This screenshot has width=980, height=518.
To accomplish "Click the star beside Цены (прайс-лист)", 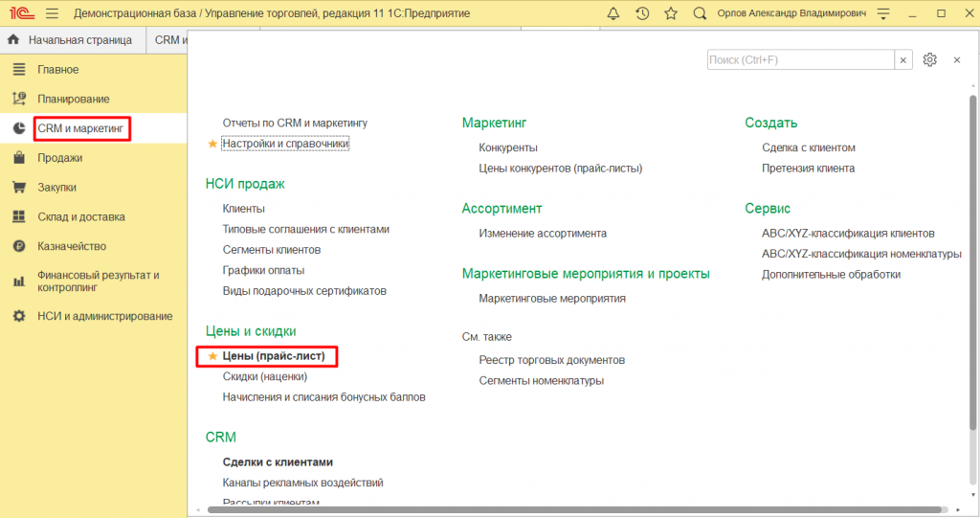I will click(212, 356).
